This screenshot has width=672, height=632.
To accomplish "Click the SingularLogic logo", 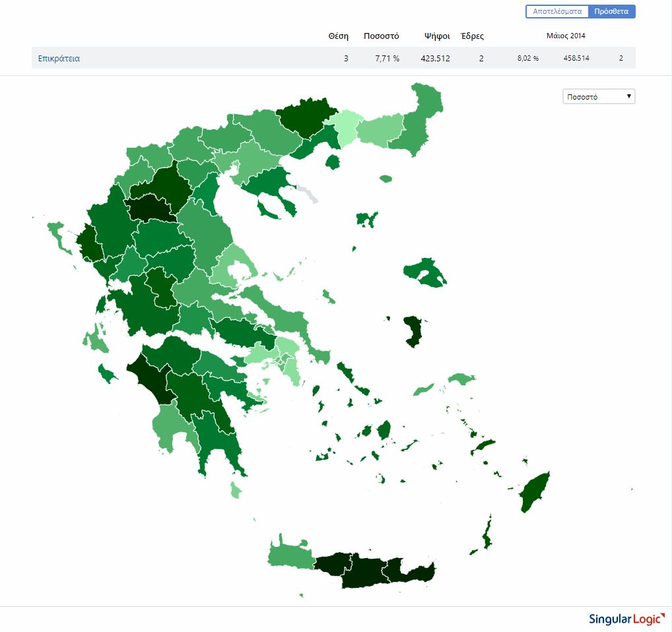I will pyautogui.click(x=626, y=619).
